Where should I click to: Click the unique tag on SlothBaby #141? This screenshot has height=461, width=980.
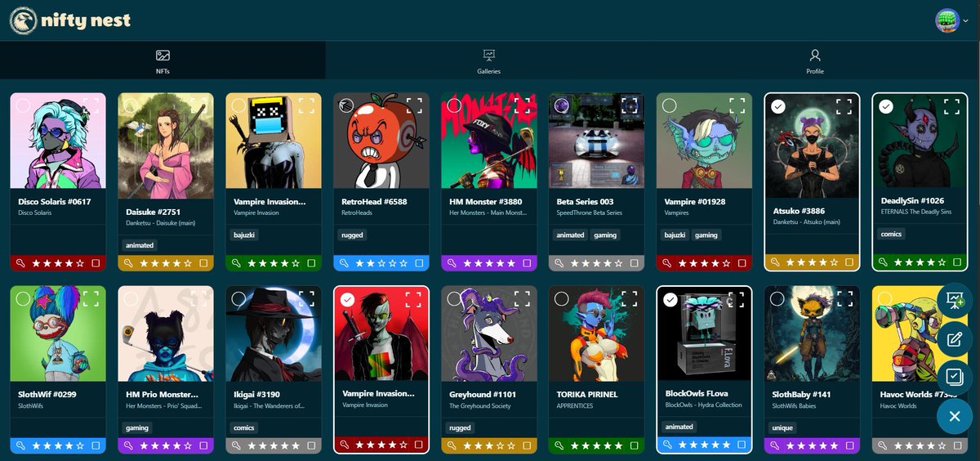(x=782, y=427)
